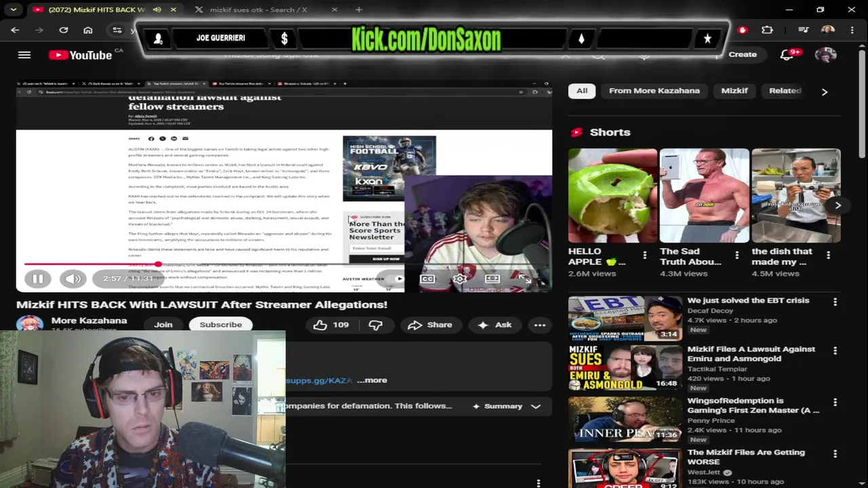The height and width of the screenshot is (488, 868).
Task: Dislike the video with thumbs down
Action: point(375,325)
